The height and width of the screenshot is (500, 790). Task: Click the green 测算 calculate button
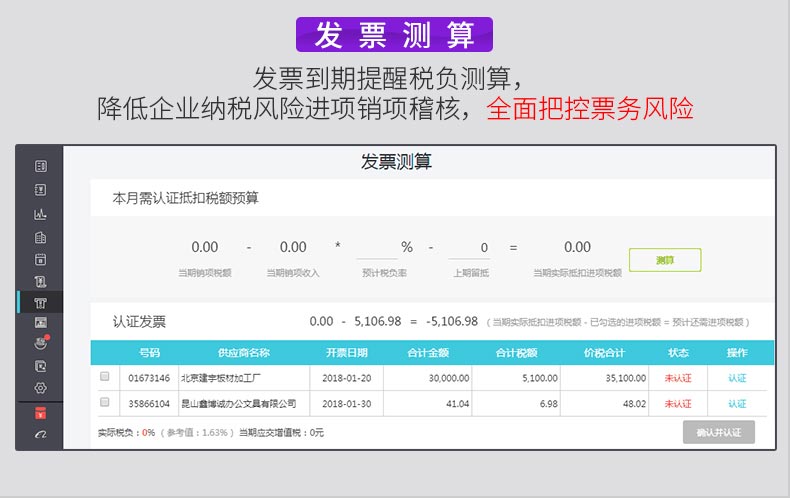click(665, 260)
